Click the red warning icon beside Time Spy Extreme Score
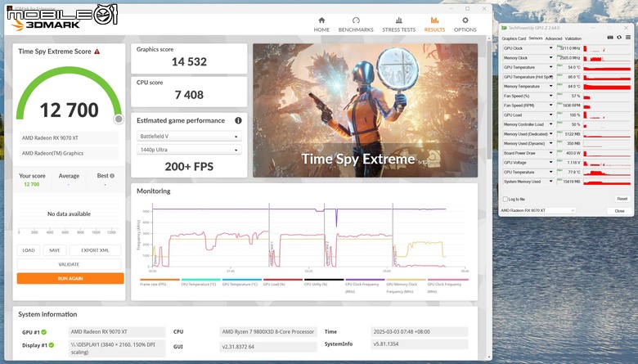The height and width of the screenshot is (364, 638). (97, 52)
